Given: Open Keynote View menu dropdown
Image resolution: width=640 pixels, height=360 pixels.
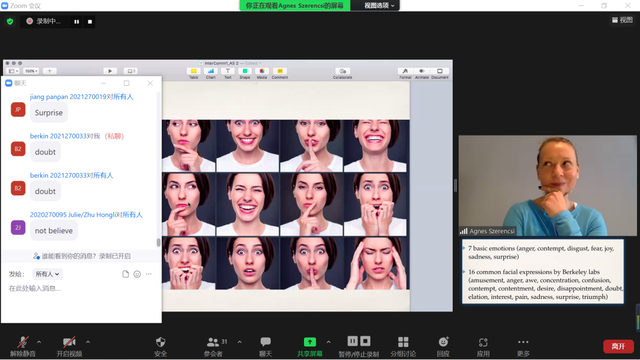Looking at the screenshot, I should (x=13, y=71).
